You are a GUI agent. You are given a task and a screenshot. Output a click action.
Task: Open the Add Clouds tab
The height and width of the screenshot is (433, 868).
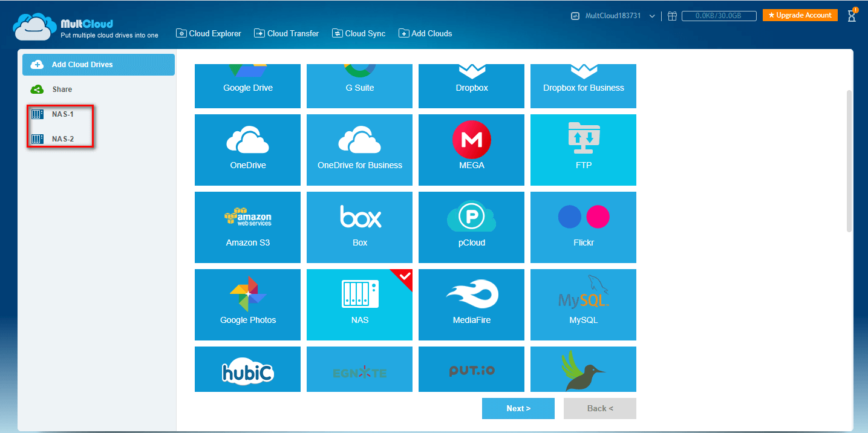pyautogui.click(x=425, y=33)
